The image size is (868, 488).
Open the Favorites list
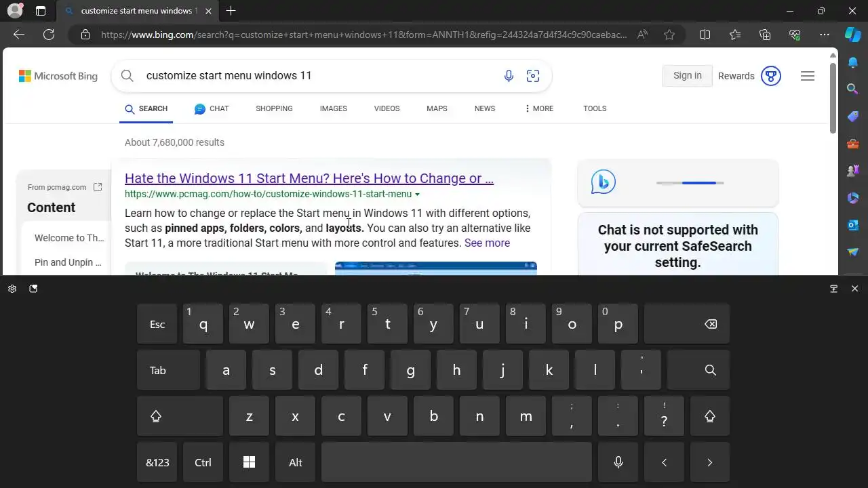(735, 35)
